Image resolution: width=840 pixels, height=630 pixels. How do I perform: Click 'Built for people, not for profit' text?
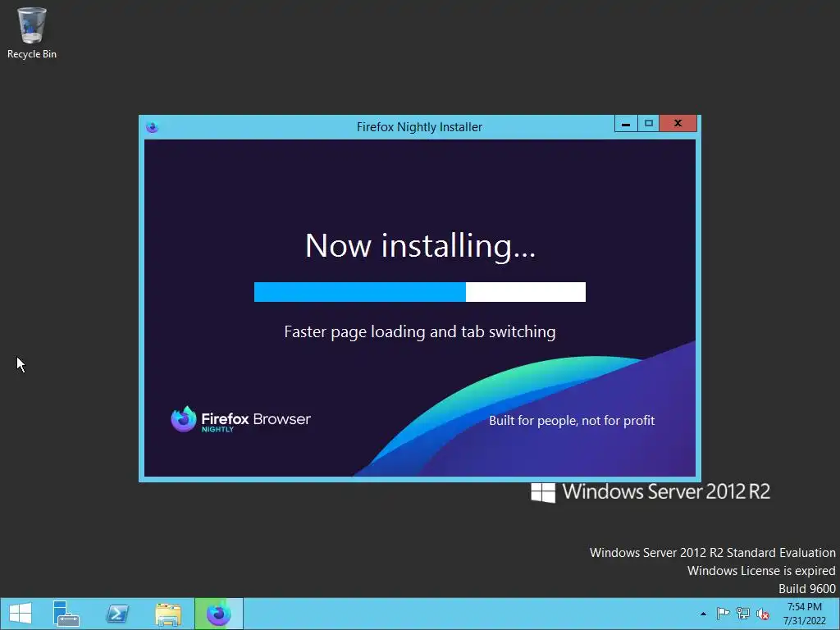click(x=572, y=421)
